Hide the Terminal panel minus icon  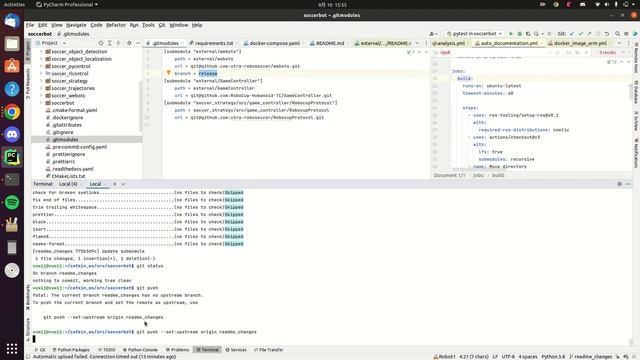click(x=628, y=184)
